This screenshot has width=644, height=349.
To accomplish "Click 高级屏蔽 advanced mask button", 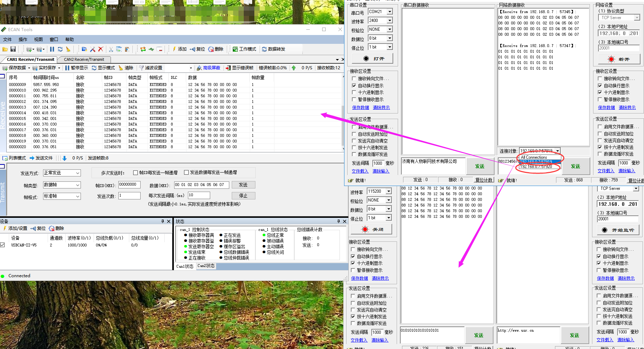I will coord(208,68).
